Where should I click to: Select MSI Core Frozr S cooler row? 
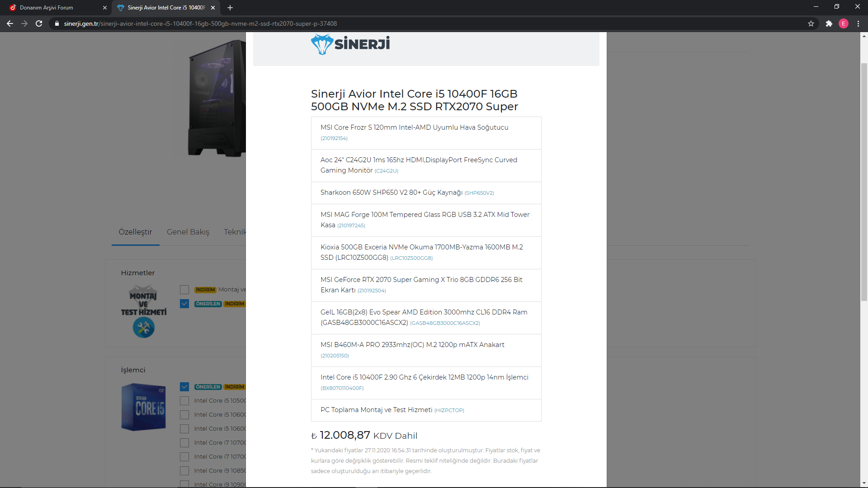coord(426,133)
